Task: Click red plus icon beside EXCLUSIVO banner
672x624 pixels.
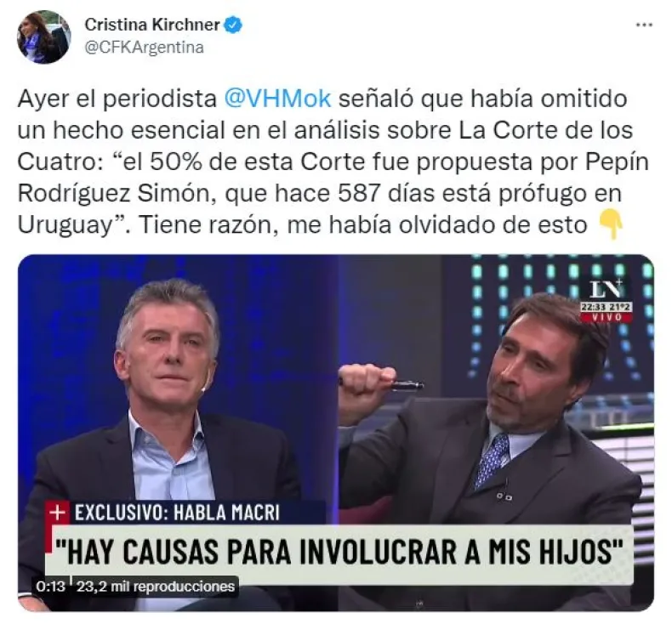Action: click(x=57, y=513)
